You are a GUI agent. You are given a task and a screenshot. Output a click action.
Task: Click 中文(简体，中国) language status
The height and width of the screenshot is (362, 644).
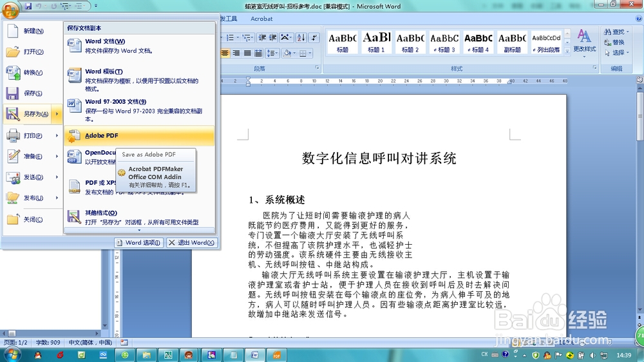pos(90,342)
